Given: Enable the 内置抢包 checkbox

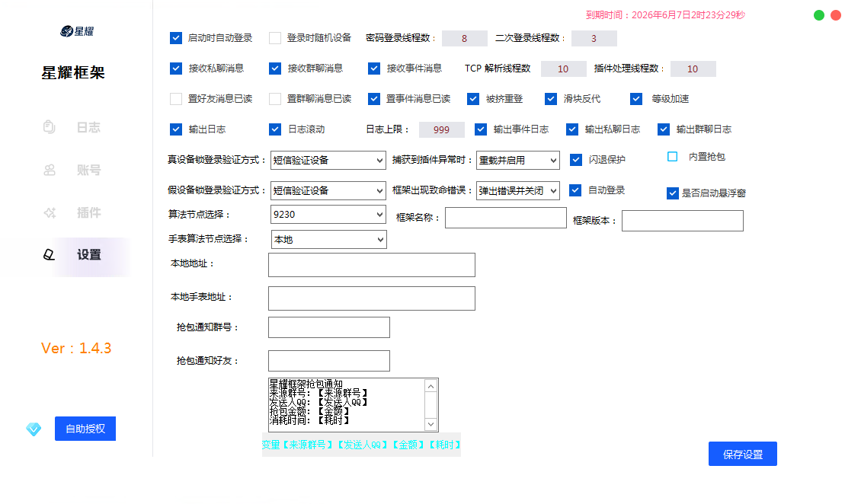Looking at the screenshot, I should click(x=672, y=156).
